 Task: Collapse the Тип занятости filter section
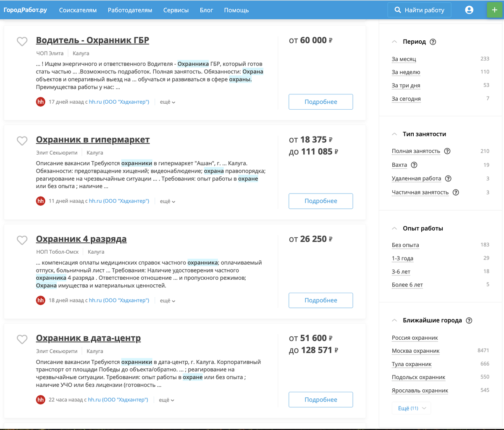click(394, 134)
